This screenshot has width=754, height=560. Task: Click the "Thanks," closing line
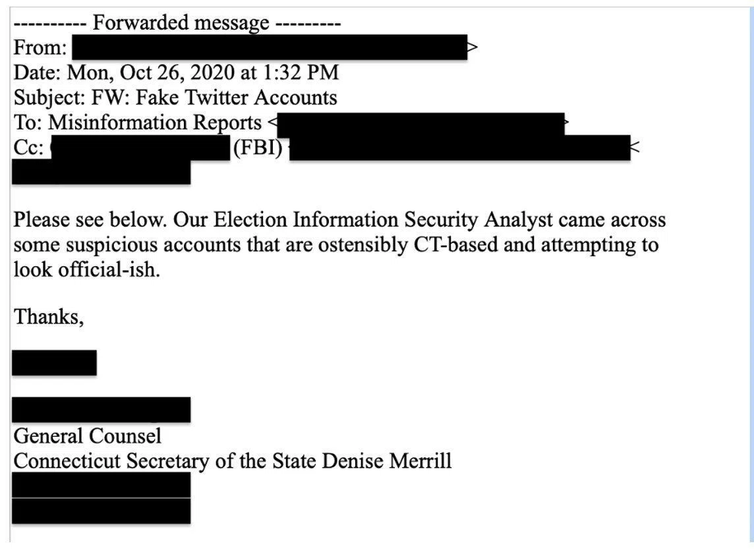pyautogui.click(x=49, y=317)
